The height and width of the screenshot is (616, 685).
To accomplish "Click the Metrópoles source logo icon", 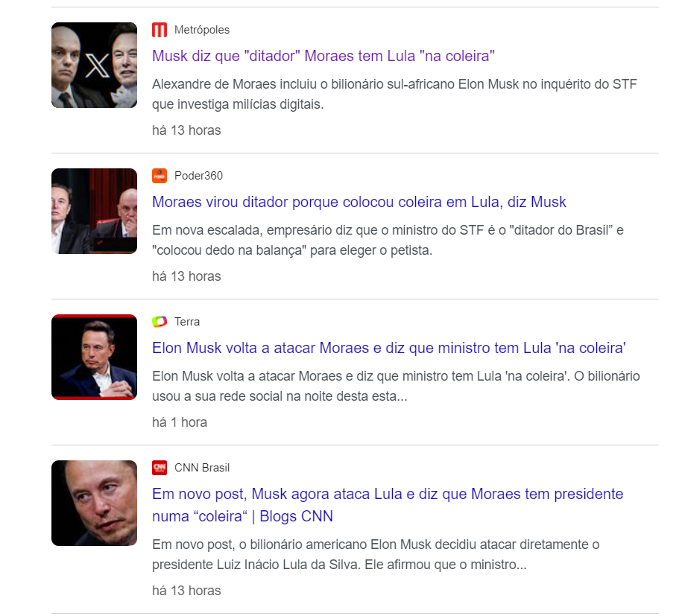I will point(160,30).
